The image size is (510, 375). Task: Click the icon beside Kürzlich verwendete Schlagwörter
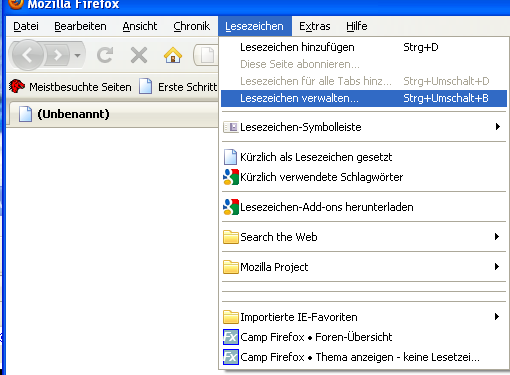click(x=231, y=177)
